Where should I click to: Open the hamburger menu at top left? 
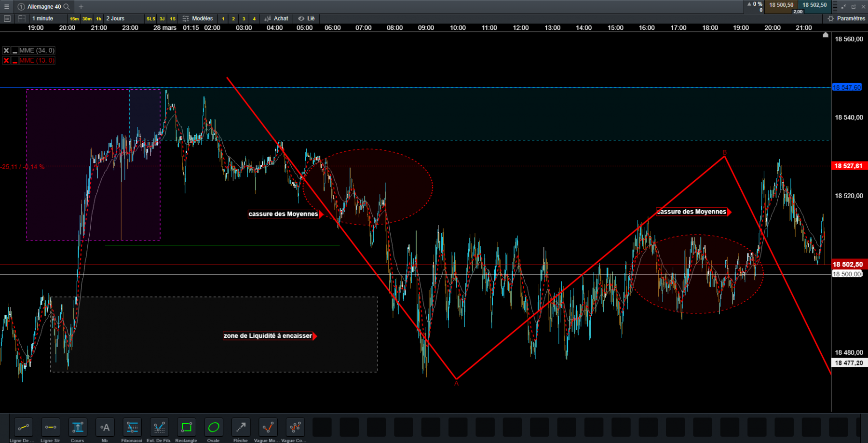point(7,7)
